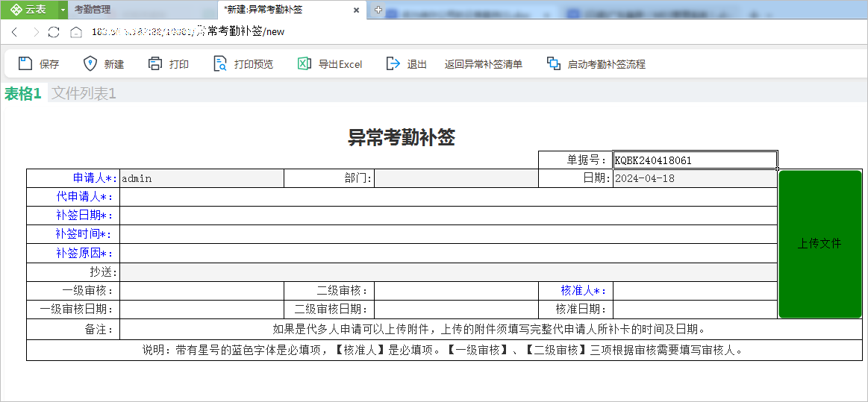The height and width of the screenshot is (402, 868).
Task: Click the home icon in address bar
Action: tap(76, 32)
